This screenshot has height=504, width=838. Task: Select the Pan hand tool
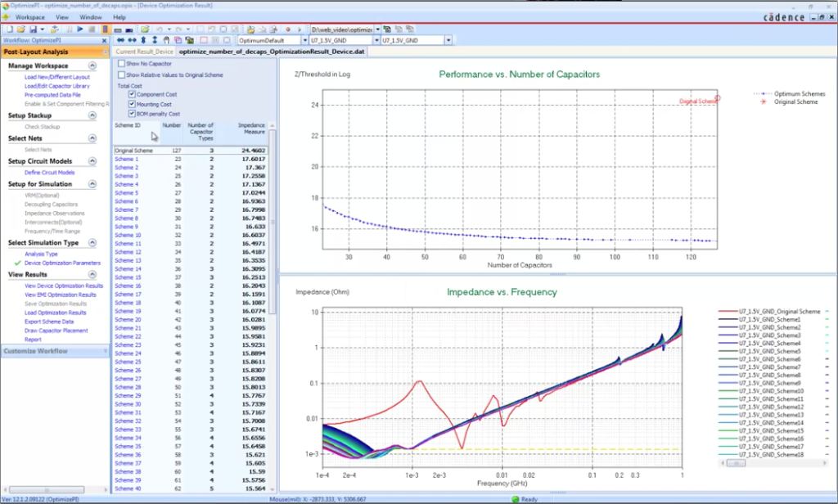point(166,40)
